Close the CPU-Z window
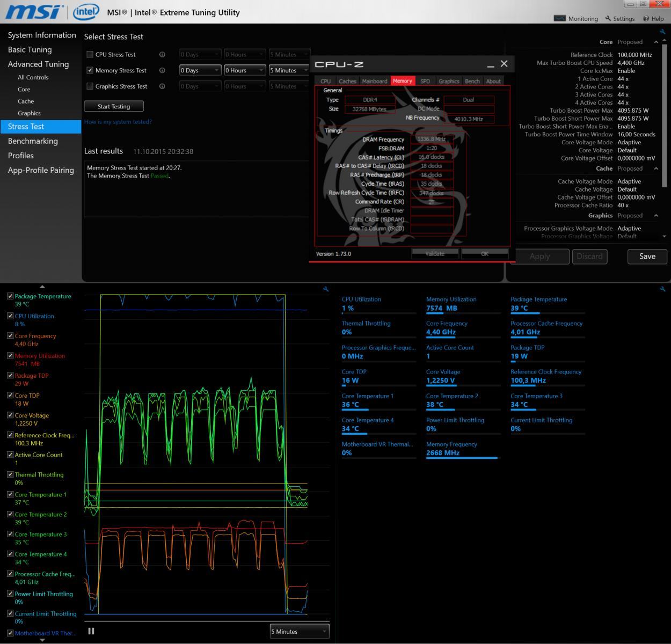 coord(504,64)
